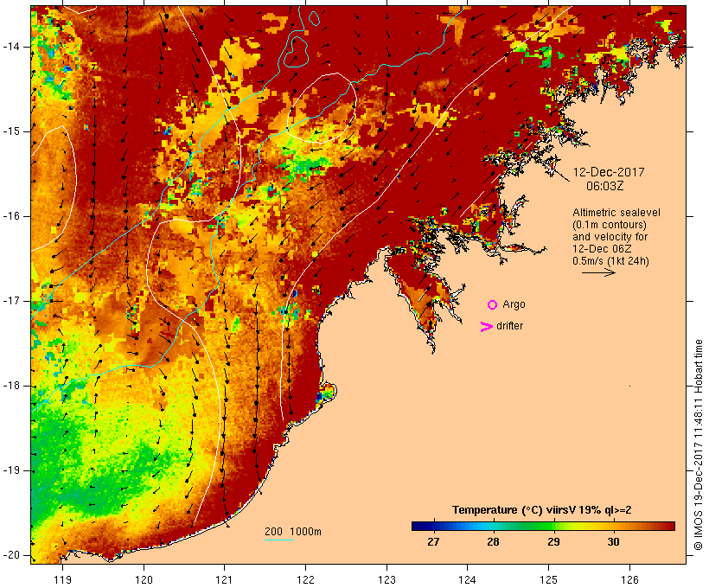
Task: Click the magenta drifter legend marker
Action: coord(487,327)
